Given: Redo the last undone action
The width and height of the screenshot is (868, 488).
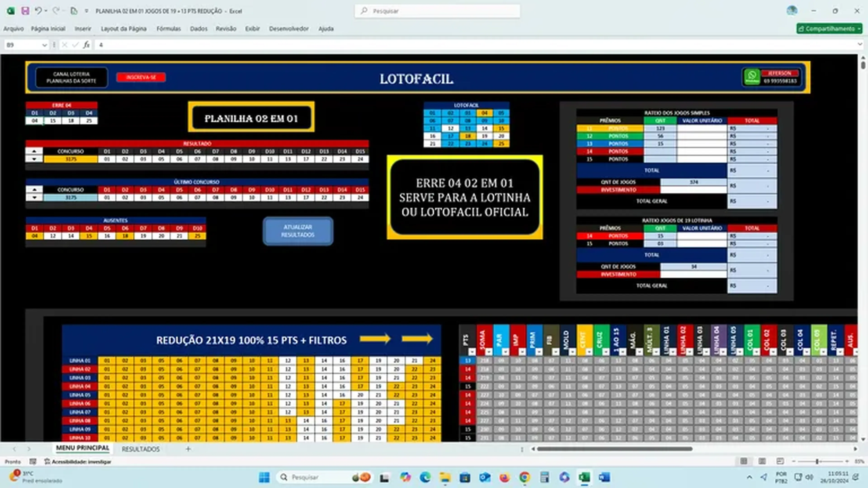Looking at the screenshot, I should (56, 11).
